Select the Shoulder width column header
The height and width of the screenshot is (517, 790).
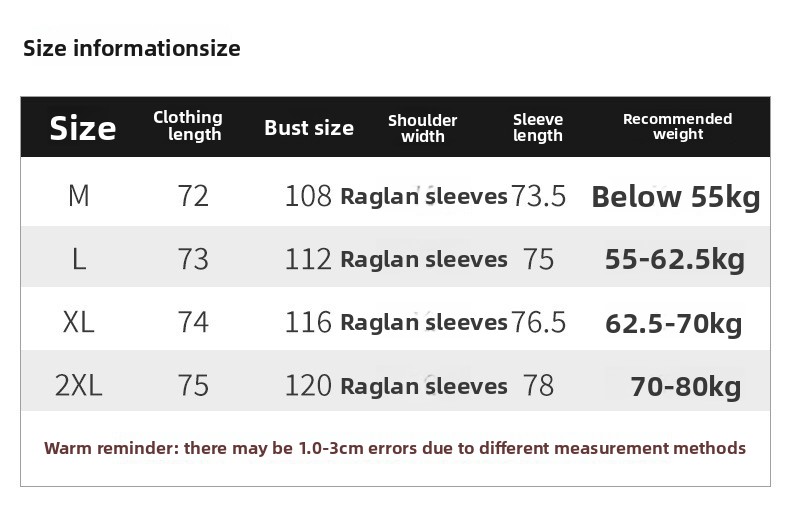[x=423, y=128]
